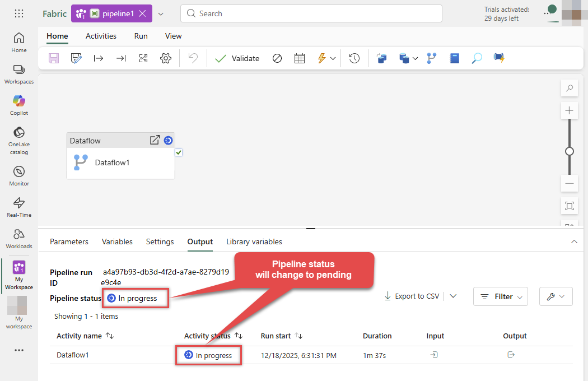Click Export to CSV
Screen dimensions: 588x381
(412, 296)
